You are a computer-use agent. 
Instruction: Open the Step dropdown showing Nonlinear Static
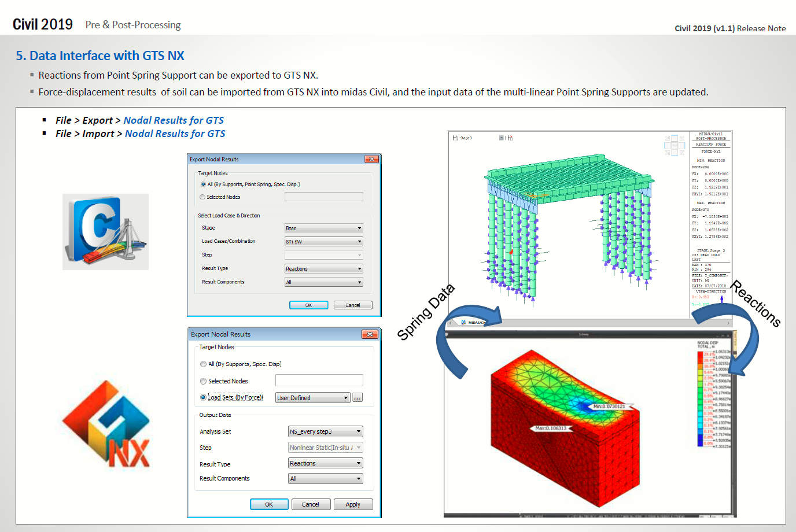point(326,448)
